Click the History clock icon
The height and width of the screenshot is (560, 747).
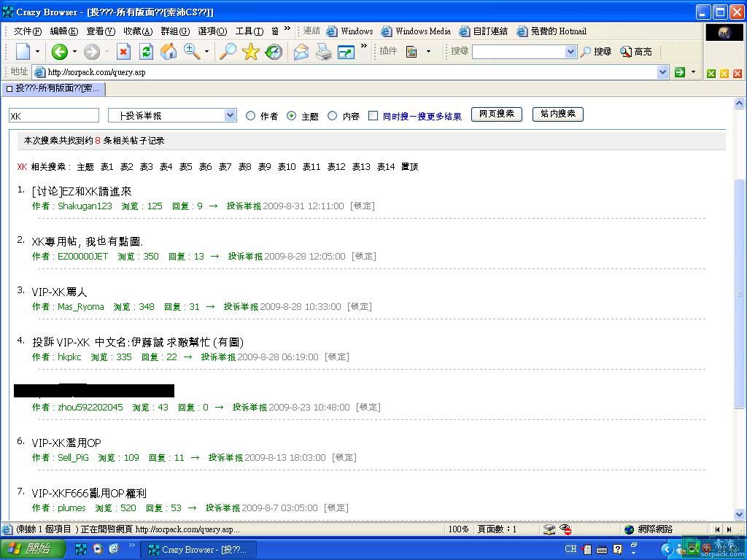coord(274,52)
